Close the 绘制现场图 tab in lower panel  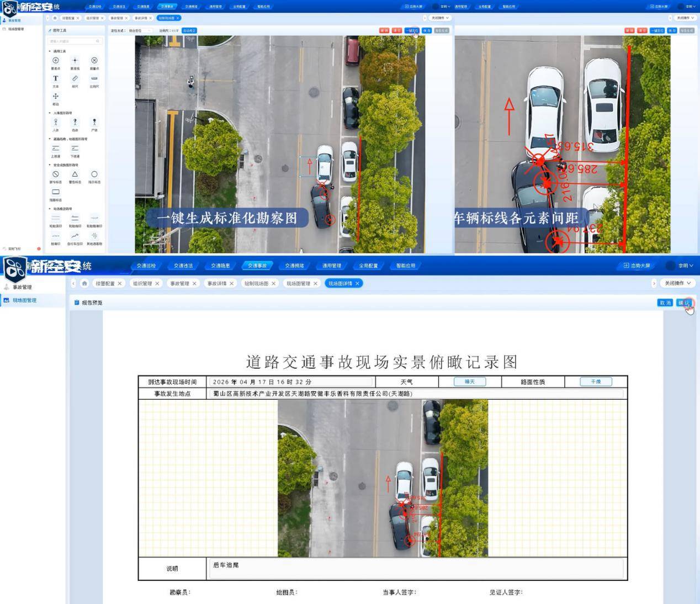click(273, 283)
